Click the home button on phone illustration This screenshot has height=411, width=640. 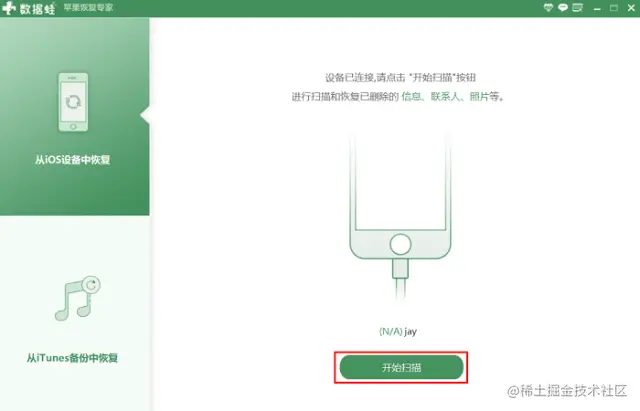coord(400,244)
